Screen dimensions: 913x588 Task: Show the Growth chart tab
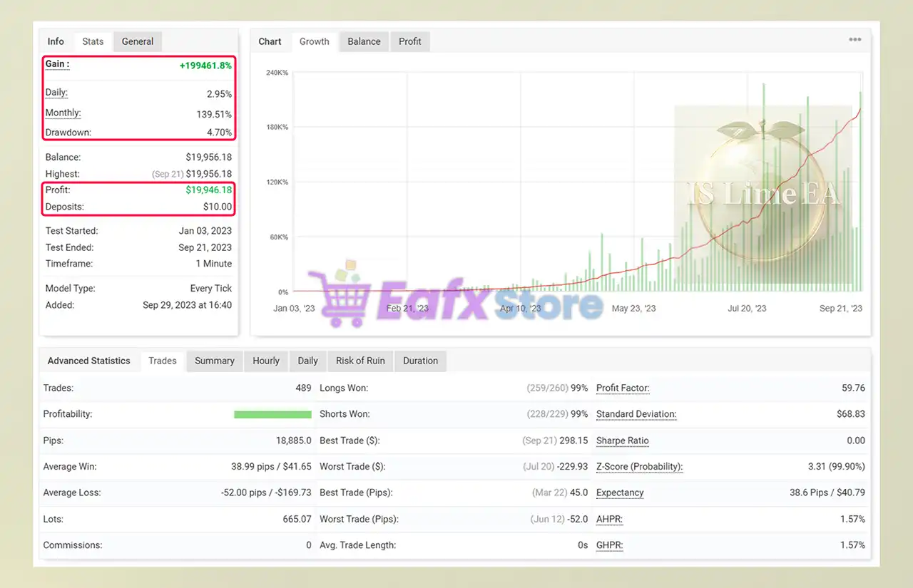tap(314, 41)
